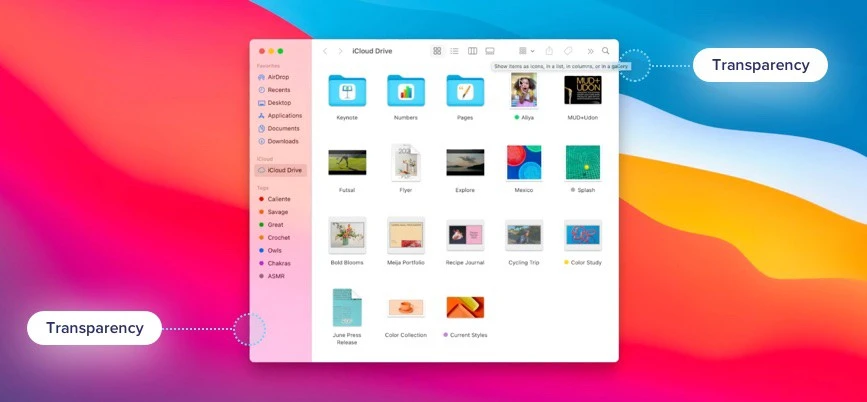This screenshot has width=867, height=402.
Task: Select the Crochet tag
Action: 280,238
